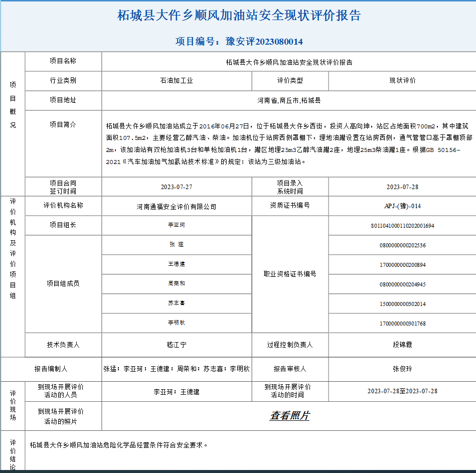This screenshot has width=476, height=473.
Task: Click the page heading 柘城县大仵乡顺风加油站安全现状评价报告
Action: (239, 16)
